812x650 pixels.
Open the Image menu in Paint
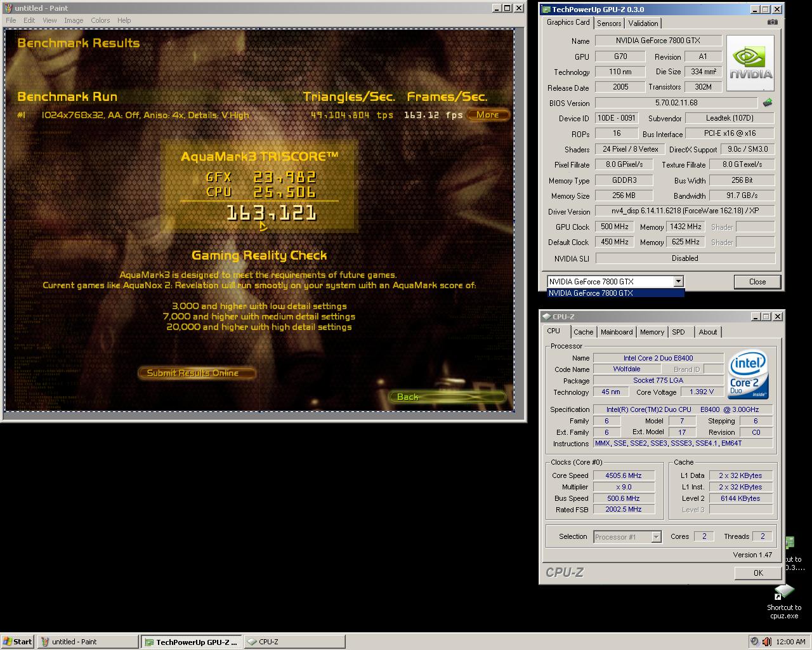(74, 20)
